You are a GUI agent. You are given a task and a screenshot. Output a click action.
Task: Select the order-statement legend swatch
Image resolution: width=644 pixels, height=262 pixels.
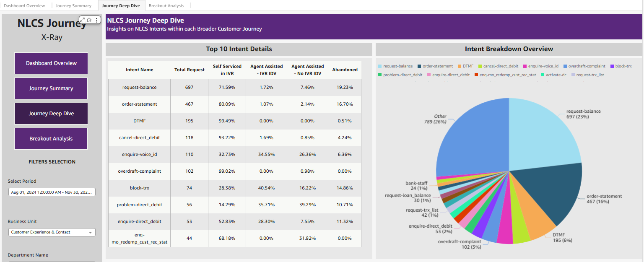(x=419, y=66)
